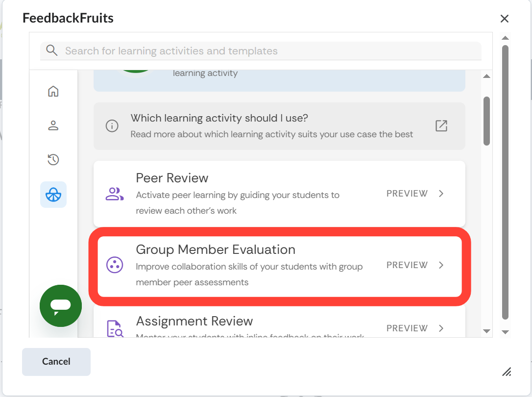Expand Group Member Evaluation chevron arrow

tap(441, 265)
